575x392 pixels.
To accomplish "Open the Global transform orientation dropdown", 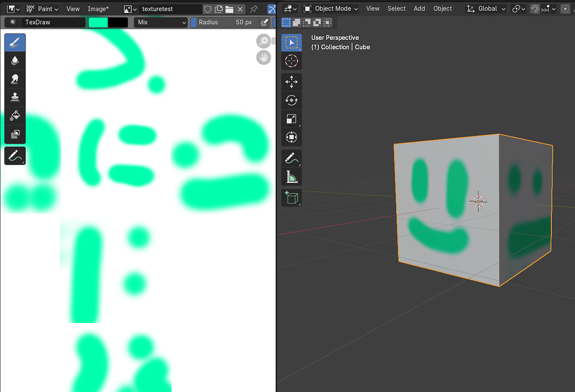I will point(486,8).
